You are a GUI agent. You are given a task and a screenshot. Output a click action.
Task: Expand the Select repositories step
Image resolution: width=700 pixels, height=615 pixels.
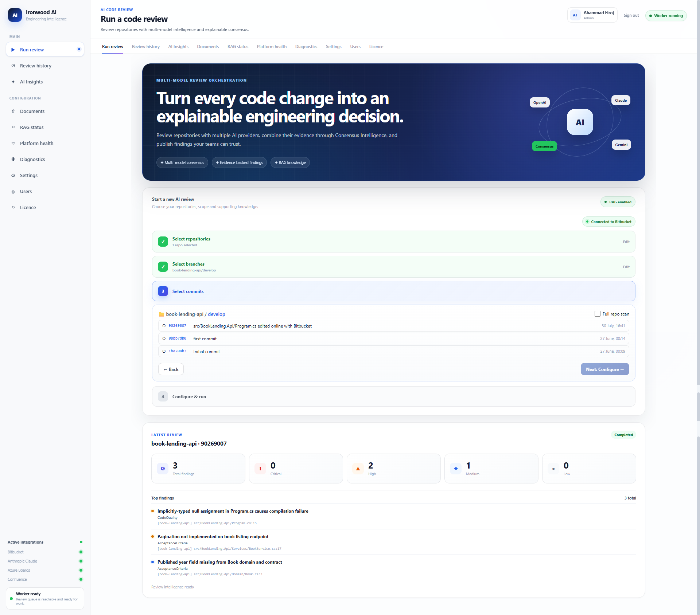pos(393,242)
